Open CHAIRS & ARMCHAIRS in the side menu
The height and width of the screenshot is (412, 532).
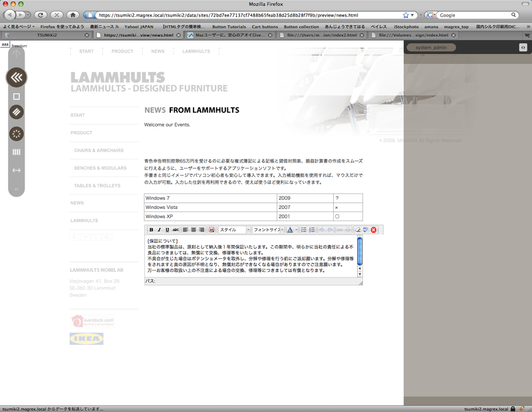98,150
